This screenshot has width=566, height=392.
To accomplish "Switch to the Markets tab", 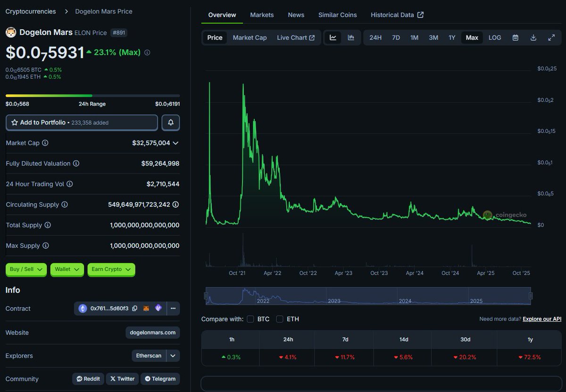I will pyautogui.click(x=262, y=15).
